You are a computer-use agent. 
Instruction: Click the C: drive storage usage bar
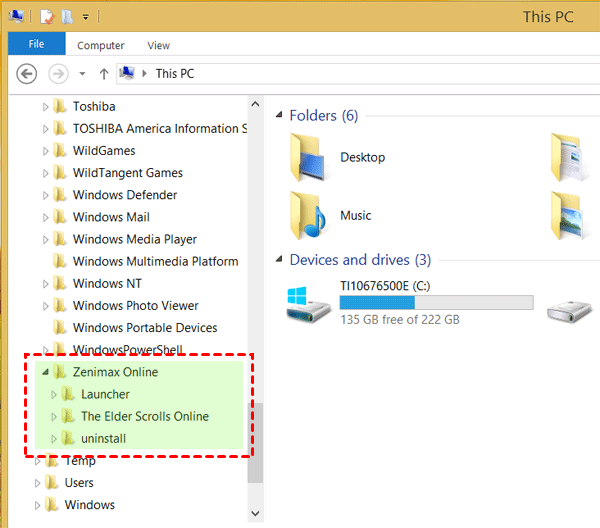click(x=436, y=302)
